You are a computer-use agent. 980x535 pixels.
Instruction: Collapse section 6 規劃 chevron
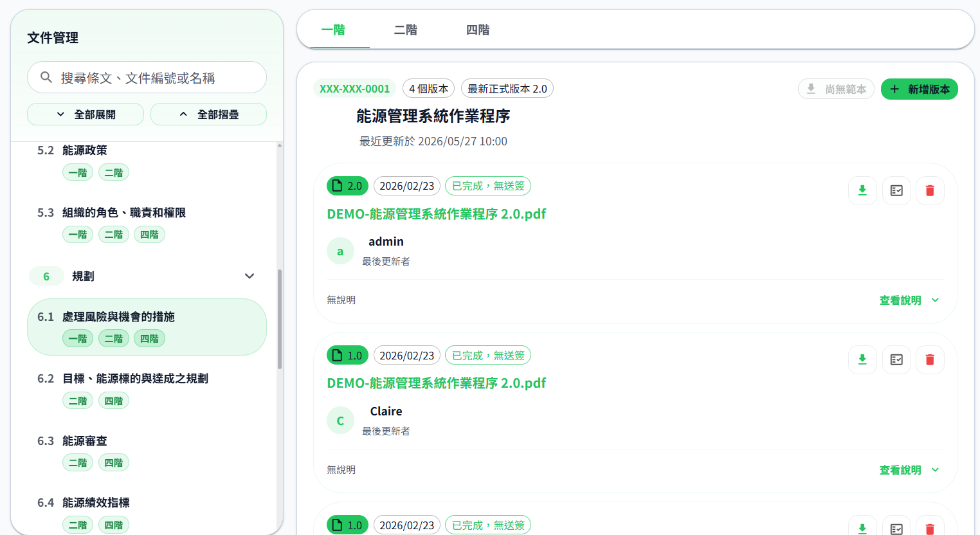pos(250,276)
